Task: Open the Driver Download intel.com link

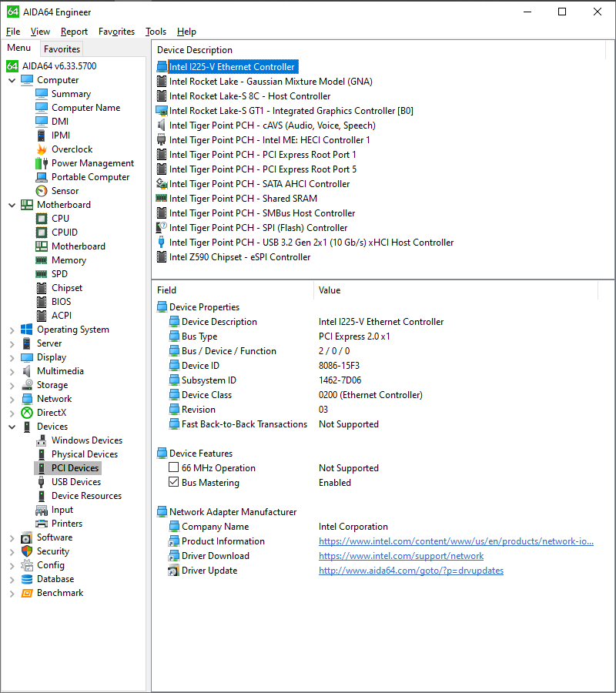Action: pyautogui.click(x=401, y=555)
